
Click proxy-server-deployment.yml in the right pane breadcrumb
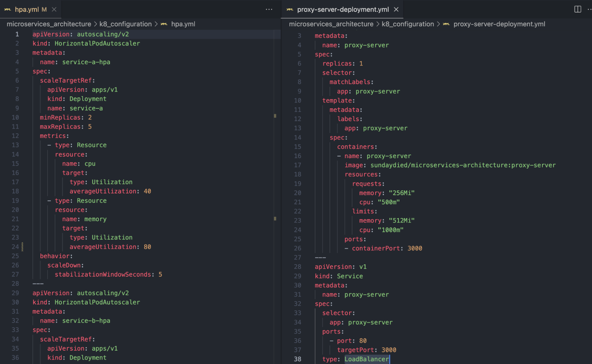pyautogui.click(x=499, y=24)
